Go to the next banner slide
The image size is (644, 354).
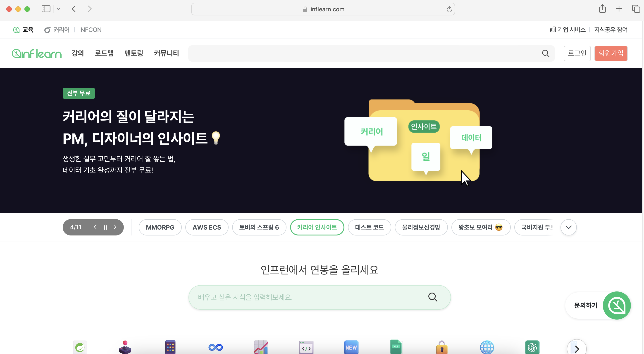coord(115,227)
